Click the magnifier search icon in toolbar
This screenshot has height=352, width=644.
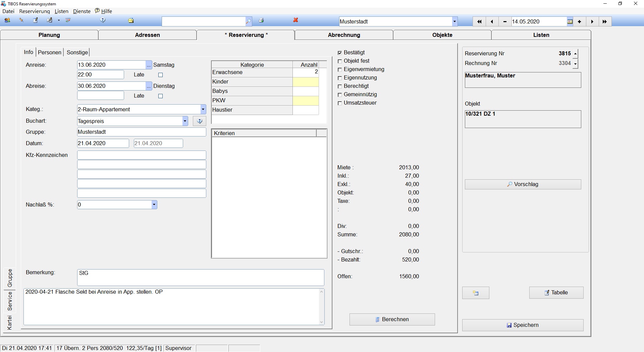(x=248, y=21)
